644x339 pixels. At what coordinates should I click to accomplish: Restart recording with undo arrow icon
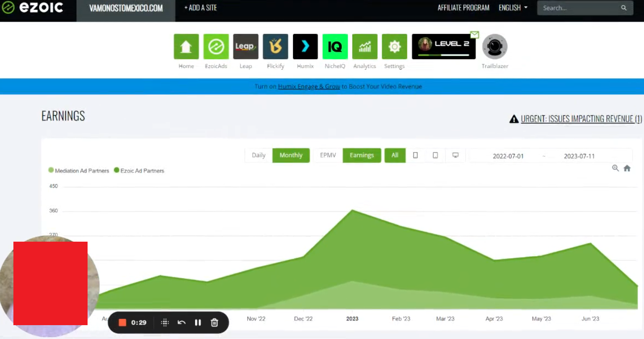(181, 322)
